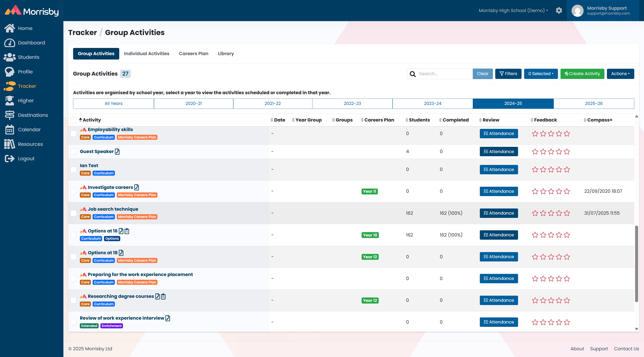Tick the Ian Test row checkbox

click(73, 169)
